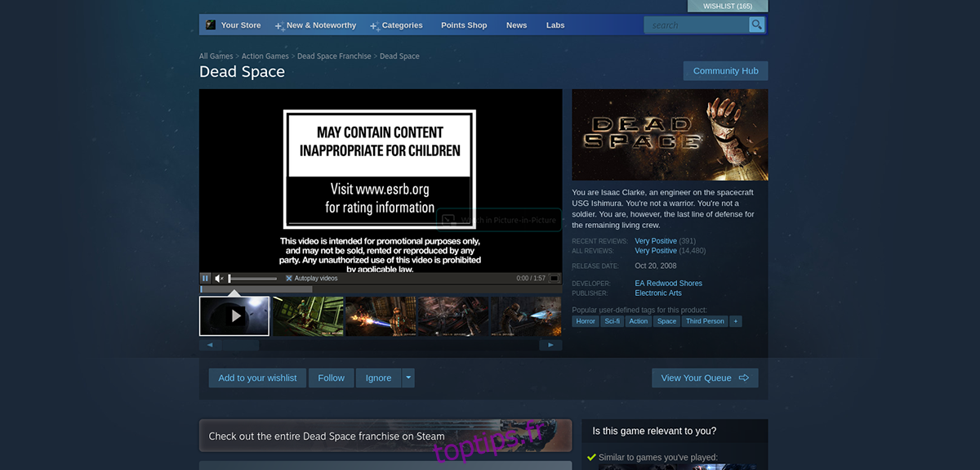
Task: Add Dead Space to your wishlist
Action: coord(257,378)
